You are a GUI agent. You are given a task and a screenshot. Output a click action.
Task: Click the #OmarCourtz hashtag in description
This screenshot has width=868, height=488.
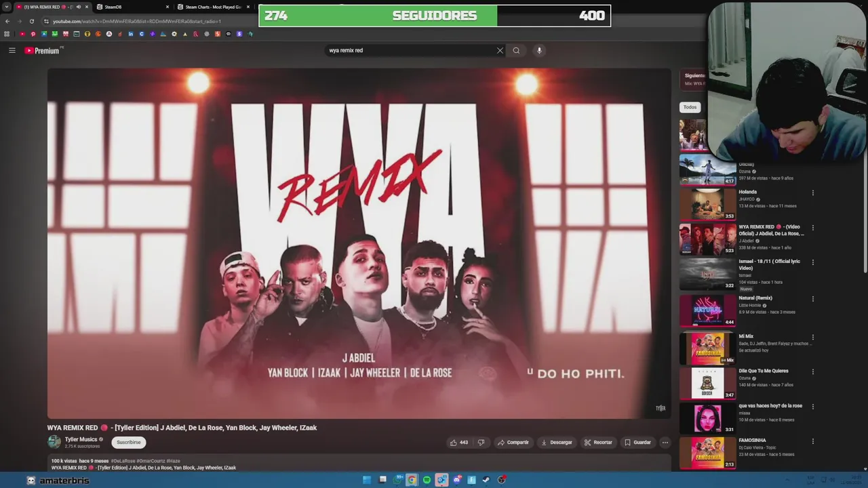151,461
